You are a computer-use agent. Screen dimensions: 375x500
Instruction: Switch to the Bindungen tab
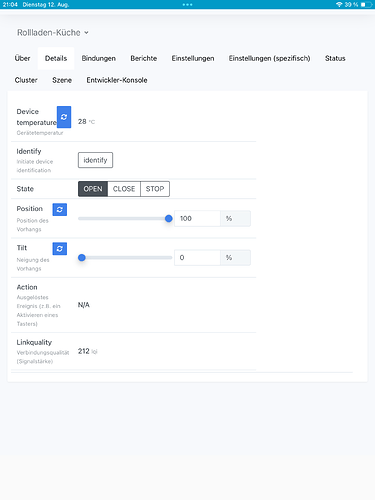(99, 58)
